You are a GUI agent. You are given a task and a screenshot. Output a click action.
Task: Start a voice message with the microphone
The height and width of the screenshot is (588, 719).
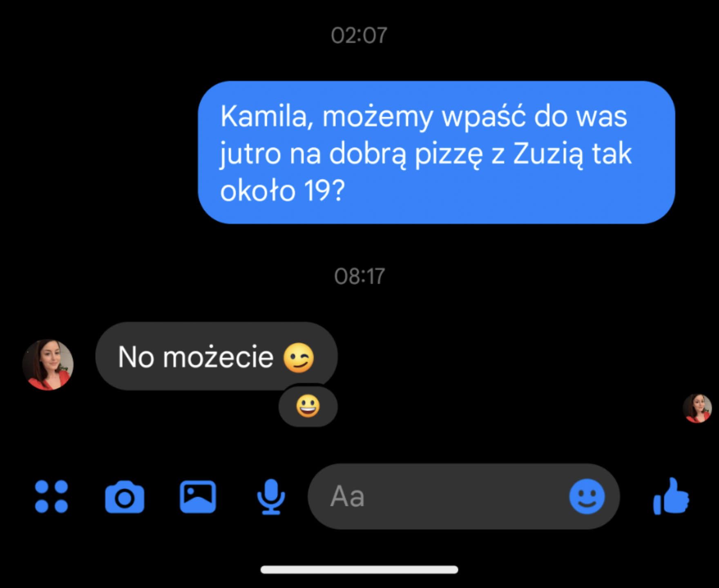tap(271, 497)
